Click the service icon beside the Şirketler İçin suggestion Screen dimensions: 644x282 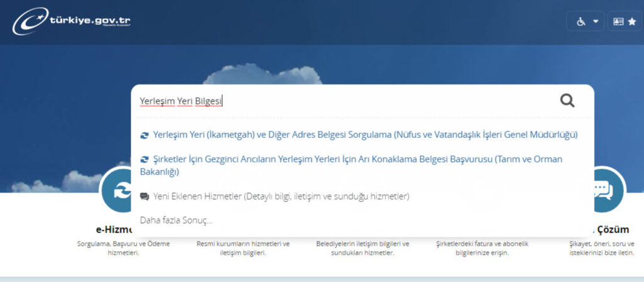pyautogui.click(x=145, y=159)
